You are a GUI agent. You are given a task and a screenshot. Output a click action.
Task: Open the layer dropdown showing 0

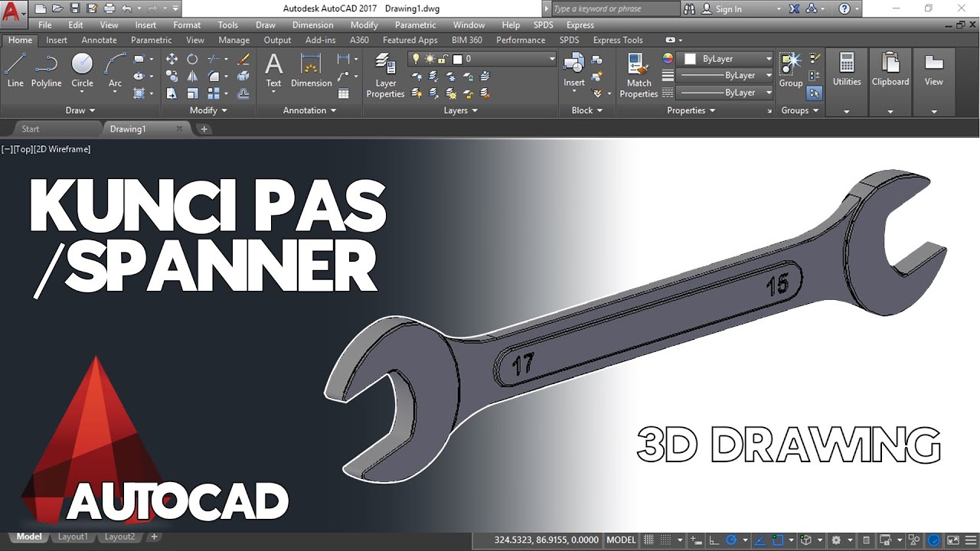point(482,59)
